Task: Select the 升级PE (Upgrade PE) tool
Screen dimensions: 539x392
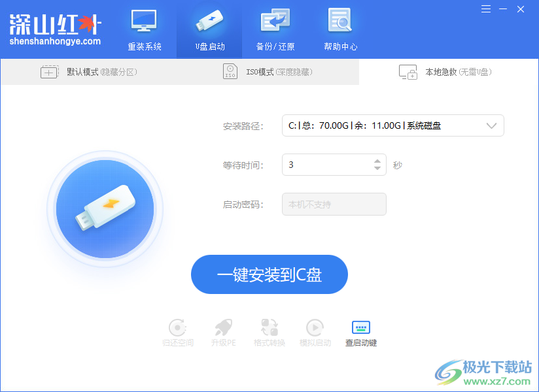Action: tap(223, 332)
